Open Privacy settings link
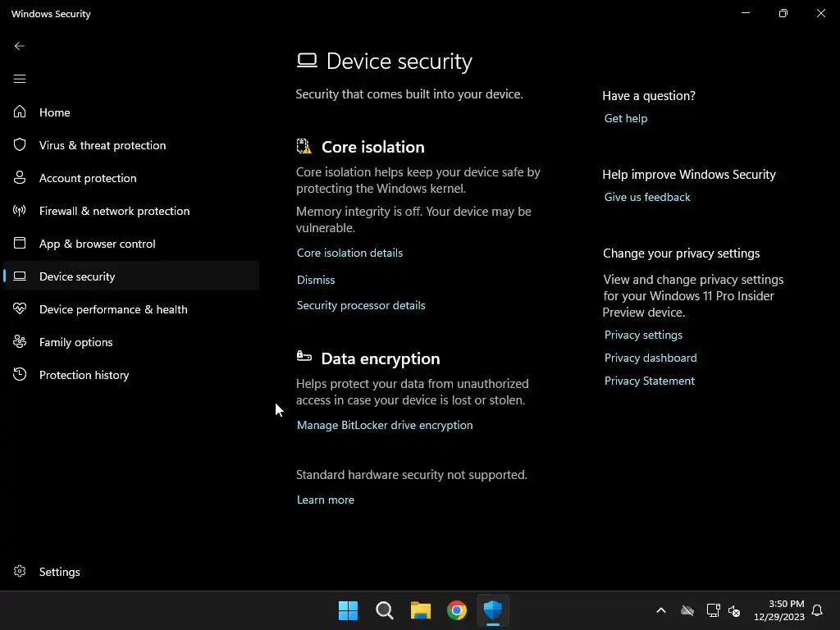 click(x=643, y=335)
